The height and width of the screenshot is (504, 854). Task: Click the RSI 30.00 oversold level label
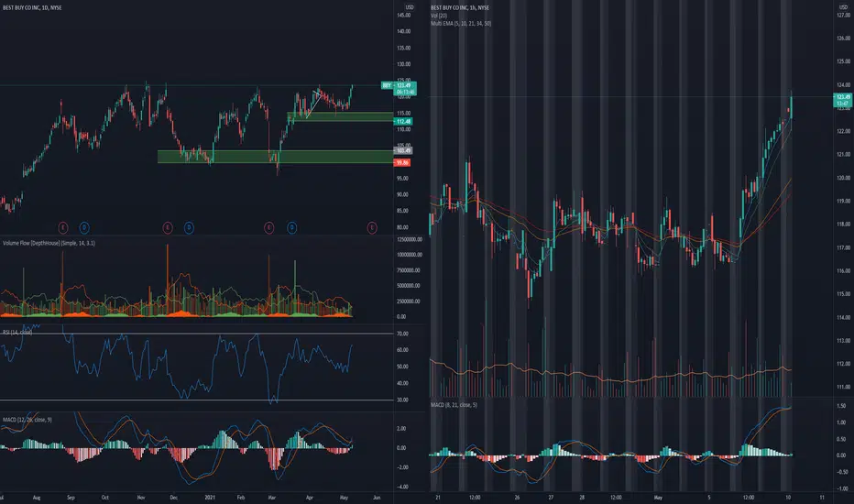(402, 400)
